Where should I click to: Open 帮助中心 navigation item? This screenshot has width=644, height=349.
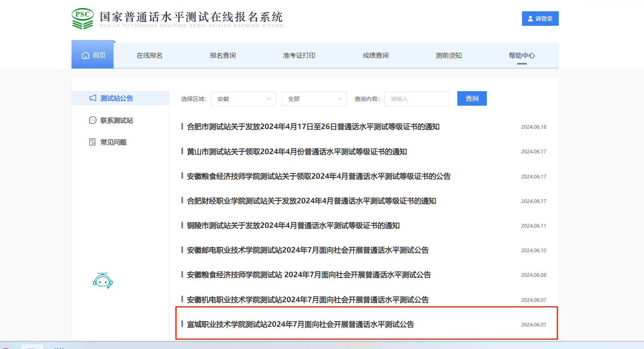(522, 55)
